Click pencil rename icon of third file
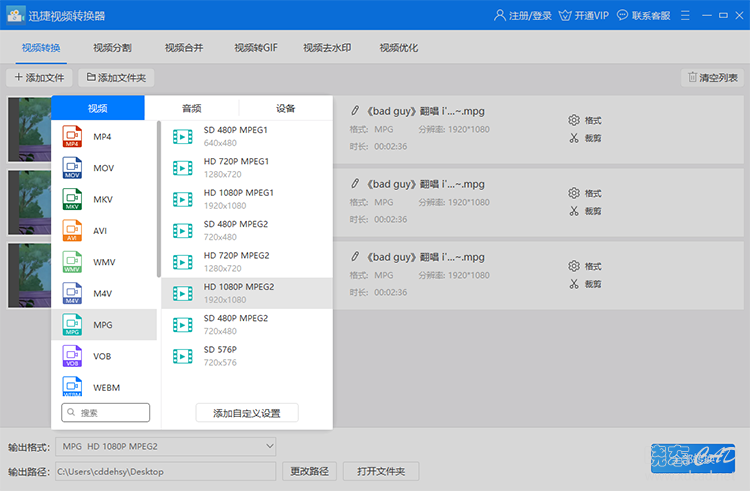This screenshot has height=491, width=750. tap(355, 257)
